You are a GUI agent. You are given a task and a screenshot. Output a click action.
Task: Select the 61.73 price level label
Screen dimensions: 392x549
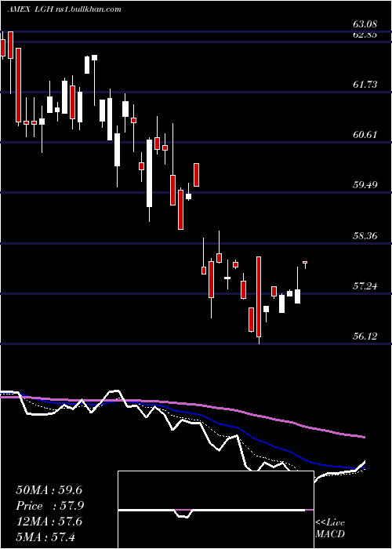pos(365,84)
